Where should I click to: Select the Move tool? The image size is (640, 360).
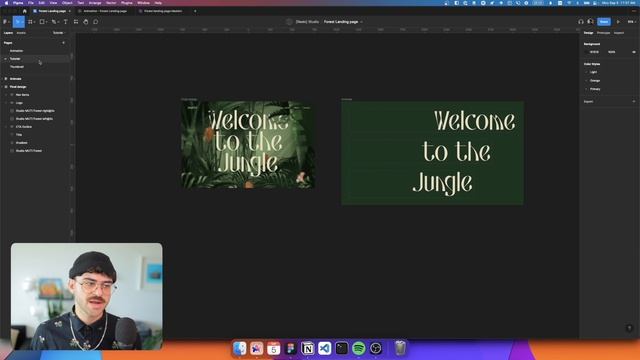coord(18,22)
